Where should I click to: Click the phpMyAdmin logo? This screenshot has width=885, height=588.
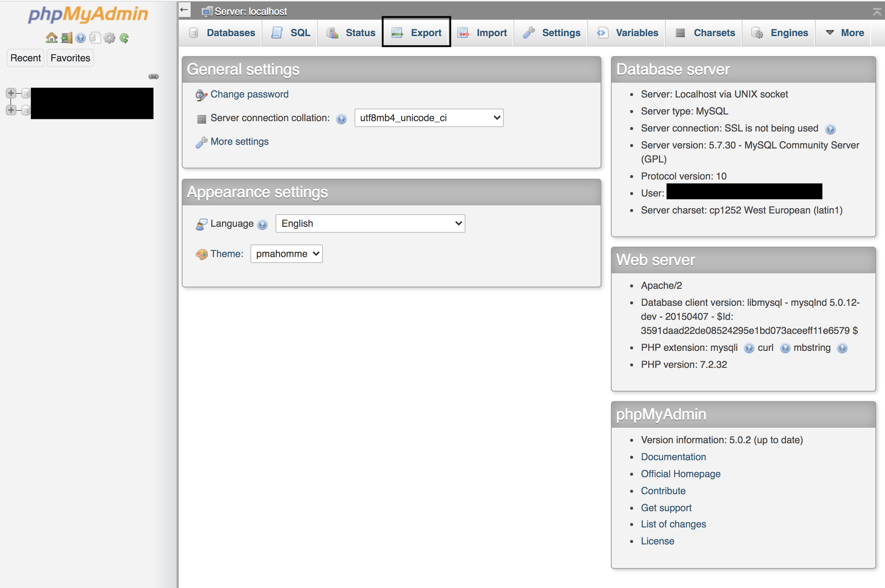(88, 14)
